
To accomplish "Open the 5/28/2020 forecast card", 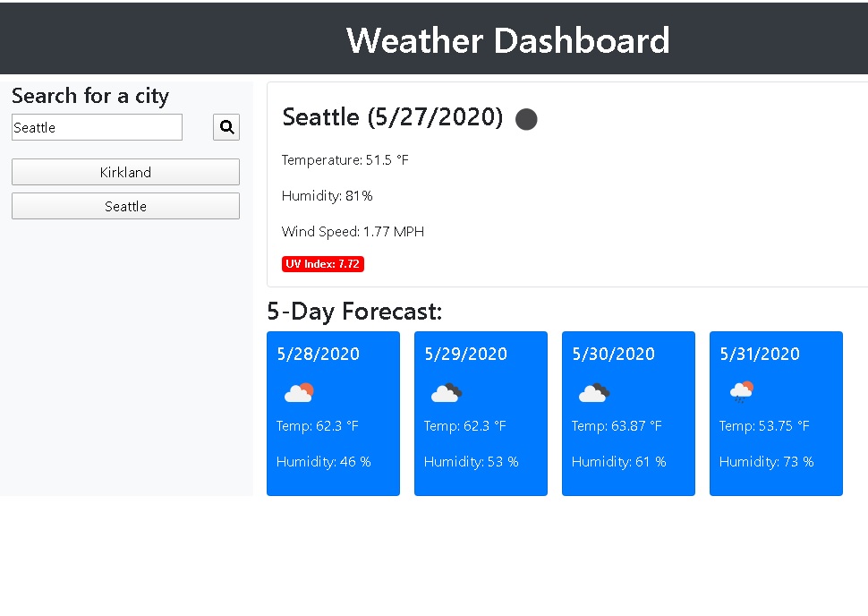I will 333,413.
